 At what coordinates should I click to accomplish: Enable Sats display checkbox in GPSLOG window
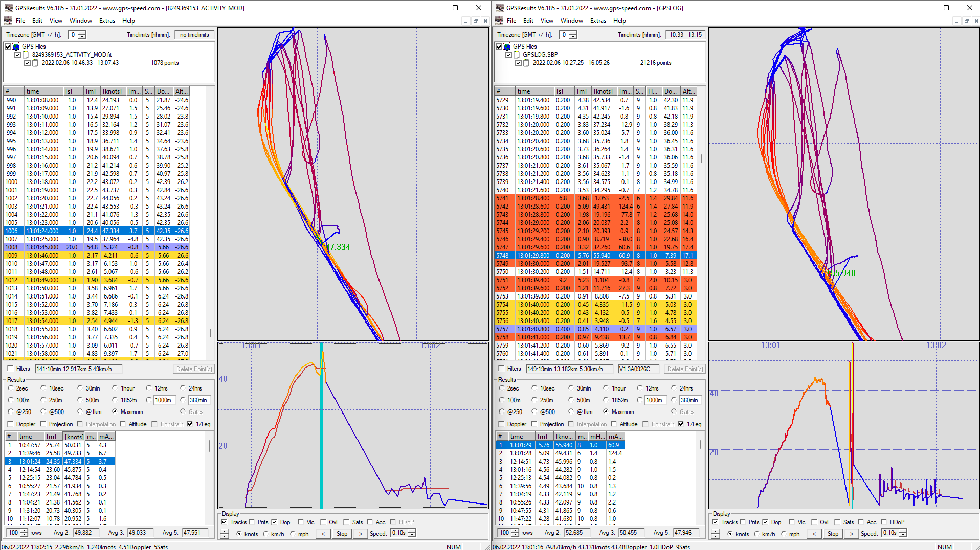point(837,522)
